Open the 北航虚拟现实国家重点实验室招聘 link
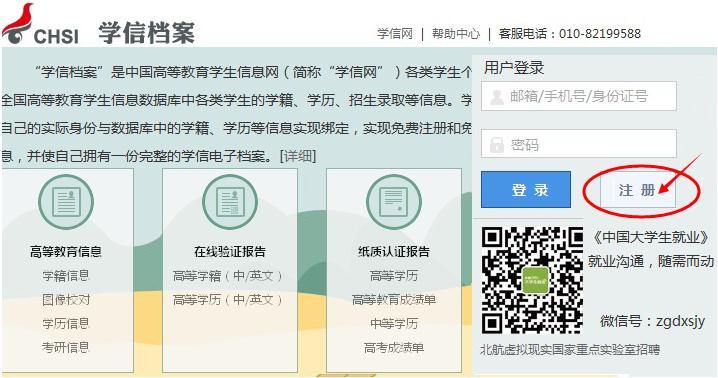The image size is (718, 378). click(570, 350)
